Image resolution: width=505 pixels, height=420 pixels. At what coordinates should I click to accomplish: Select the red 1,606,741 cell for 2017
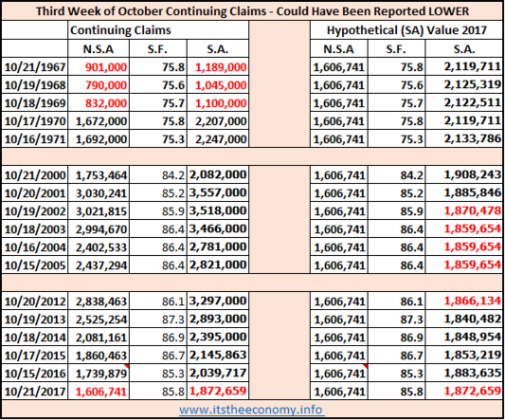[x=99, y=392]
